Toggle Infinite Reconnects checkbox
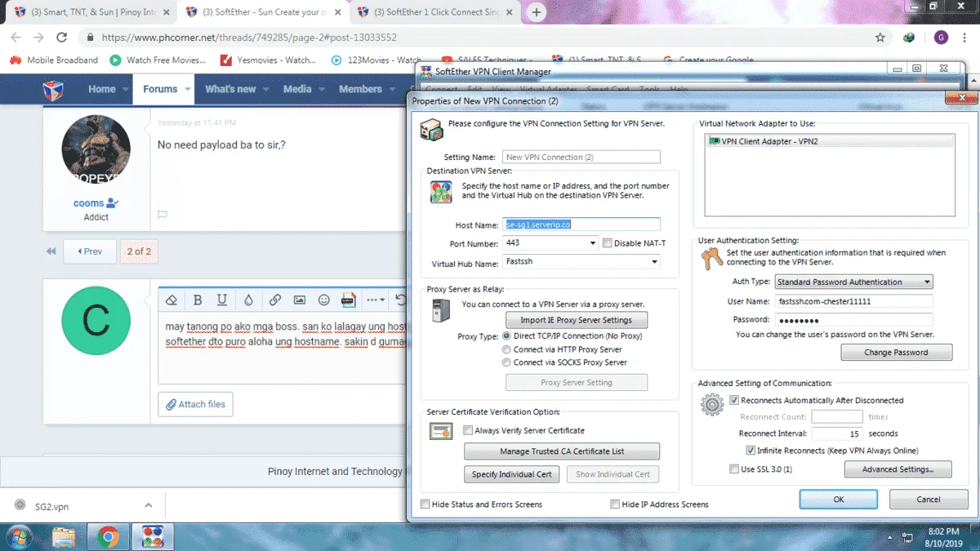This screenshot has width=980, height=551. (x=751, y=451)
